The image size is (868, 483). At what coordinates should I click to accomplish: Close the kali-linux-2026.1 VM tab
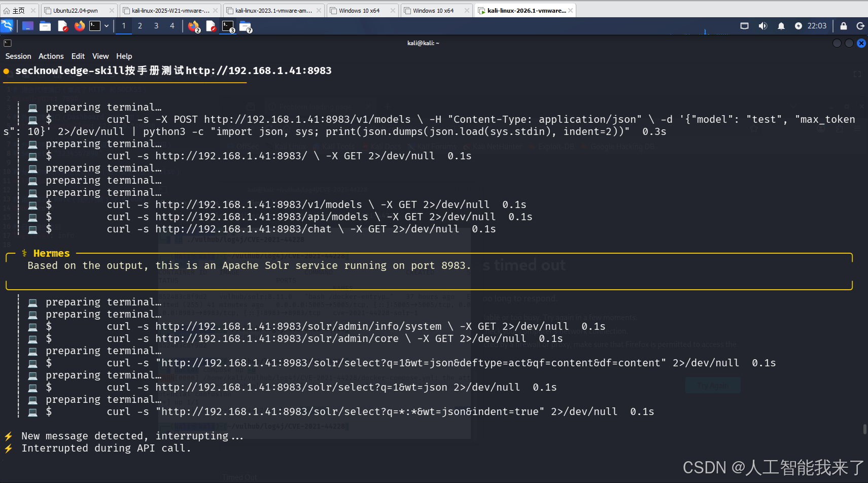point(570,10)
